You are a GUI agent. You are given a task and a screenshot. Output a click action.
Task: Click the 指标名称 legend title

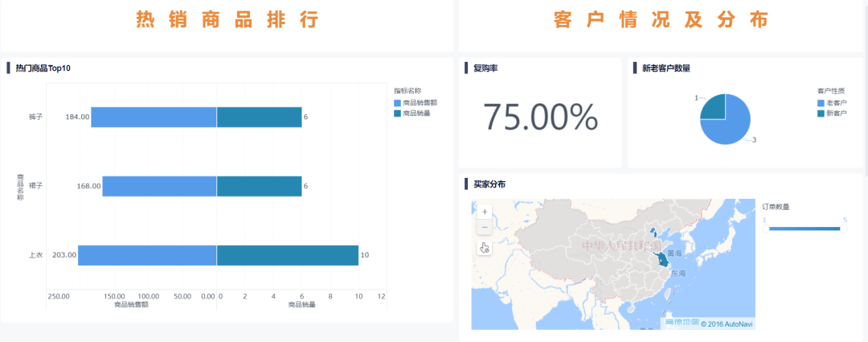(407, 90)
